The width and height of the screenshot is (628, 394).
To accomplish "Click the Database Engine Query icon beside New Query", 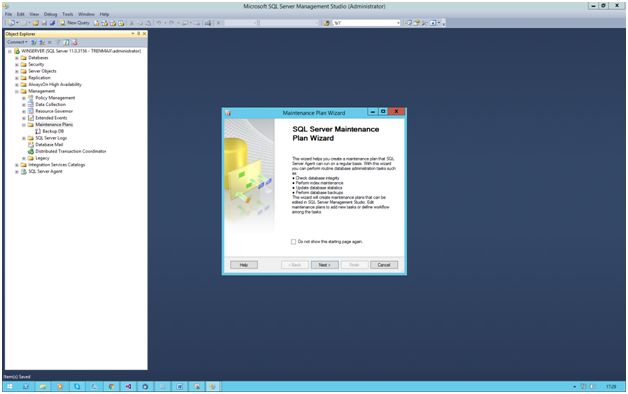I will tap(97, 23).
